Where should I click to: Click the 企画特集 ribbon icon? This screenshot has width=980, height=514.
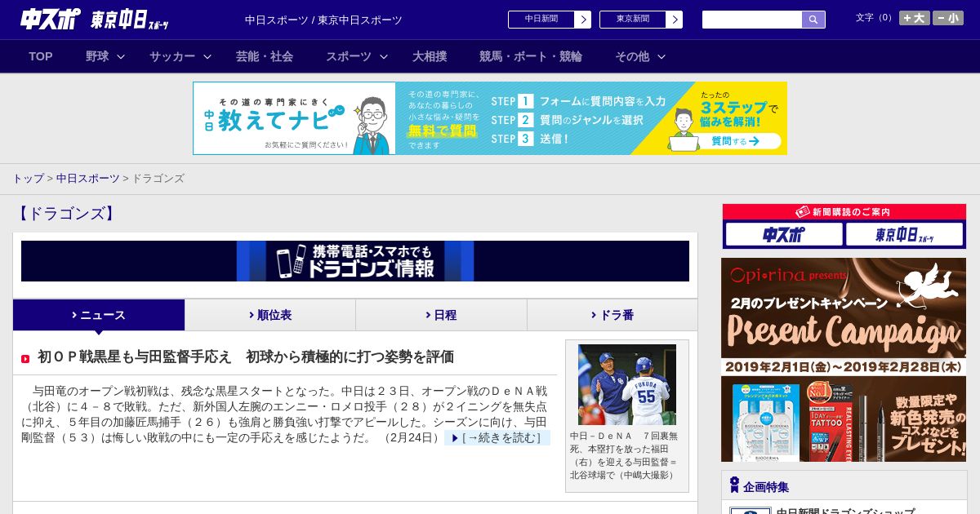click(734, 485)
